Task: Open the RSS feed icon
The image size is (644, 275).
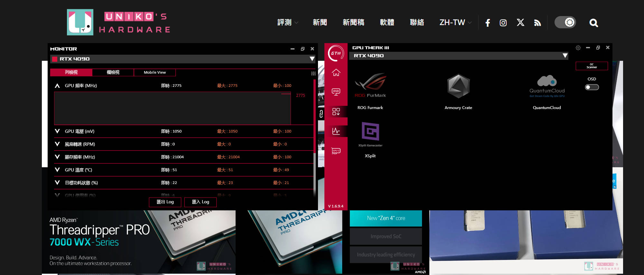Action: (x=537, y=23)
